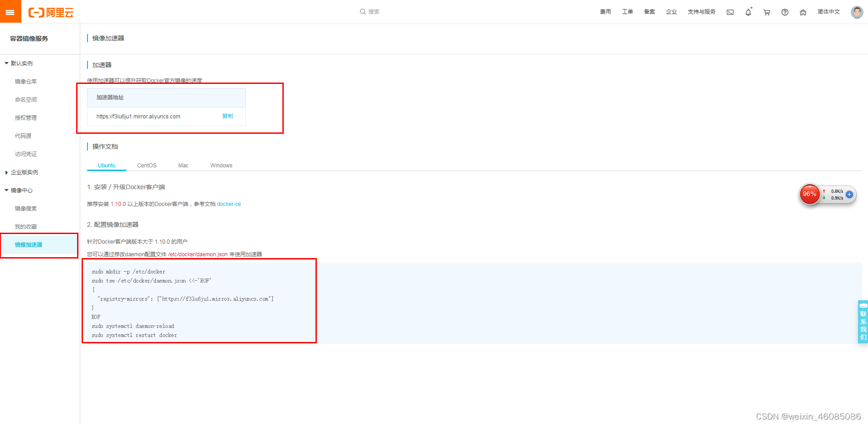The width and height of the screenshot is (868, 425).
Task: Open the 支持与服务 menu
Action: pos(701,12)
